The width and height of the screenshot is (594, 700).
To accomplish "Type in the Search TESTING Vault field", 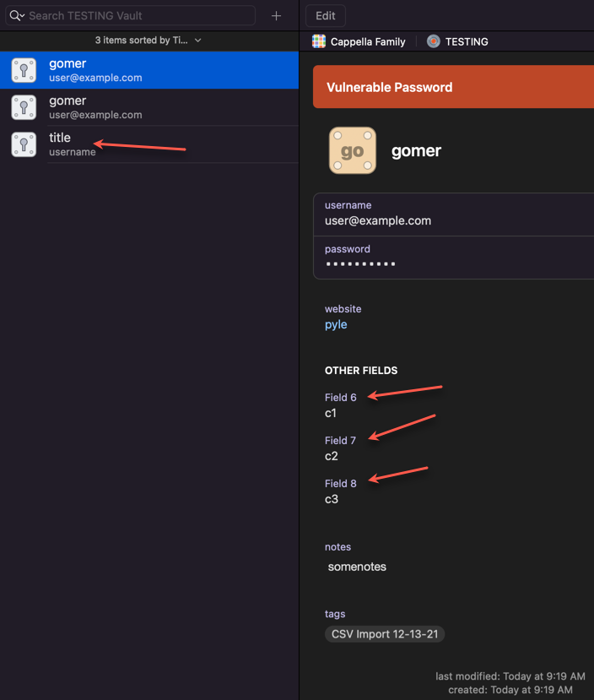I will point(139,16).
